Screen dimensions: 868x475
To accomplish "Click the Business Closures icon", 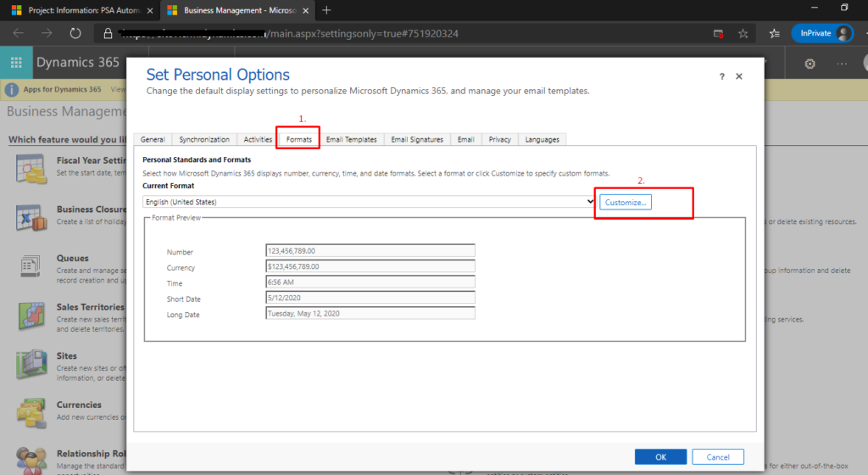I will tap(31, 218).
